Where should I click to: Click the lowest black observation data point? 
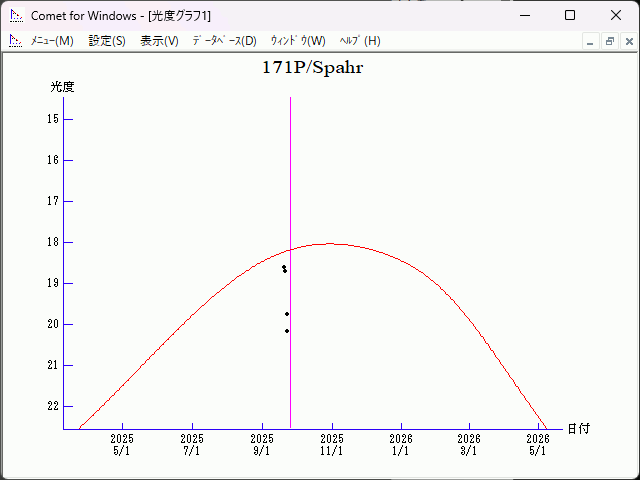pos(287,330)
